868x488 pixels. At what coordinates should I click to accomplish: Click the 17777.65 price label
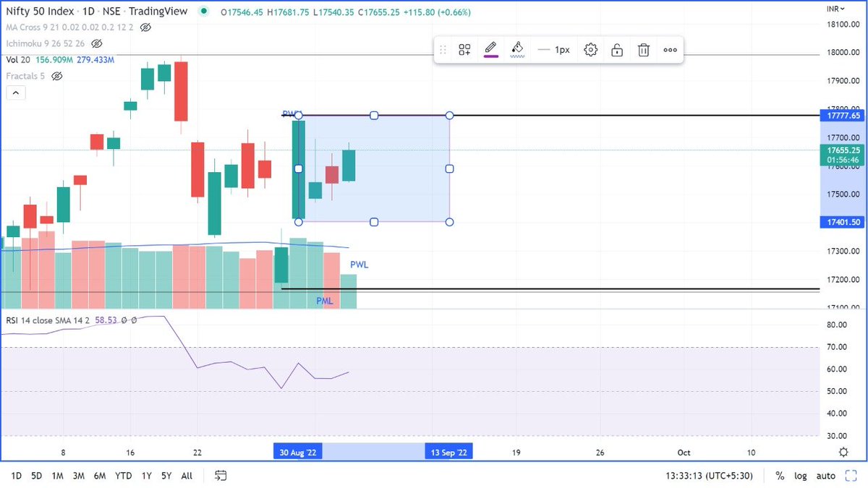click(841, 115)
